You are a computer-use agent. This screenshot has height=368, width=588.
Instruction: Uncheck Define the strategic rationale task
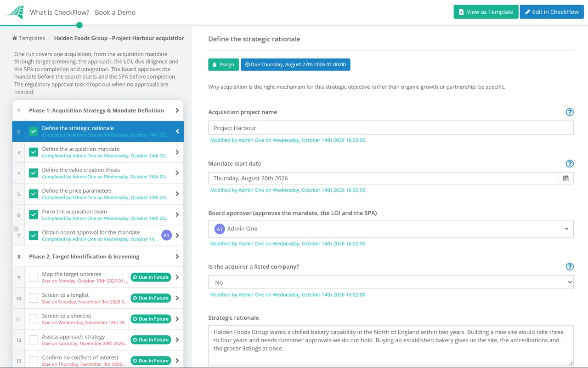34,132
